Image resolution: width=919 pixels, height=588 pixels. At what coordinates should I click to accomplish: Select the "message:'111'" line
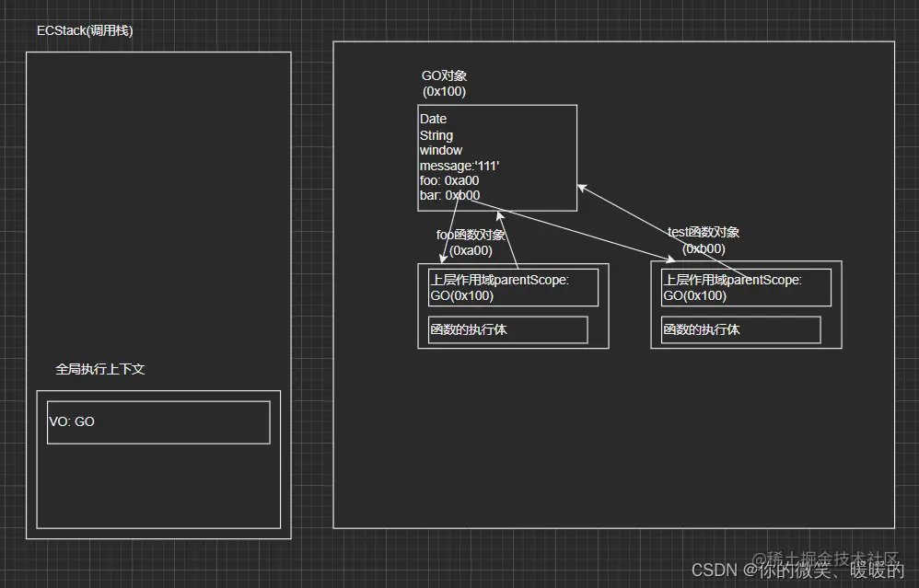pos(459,166)
